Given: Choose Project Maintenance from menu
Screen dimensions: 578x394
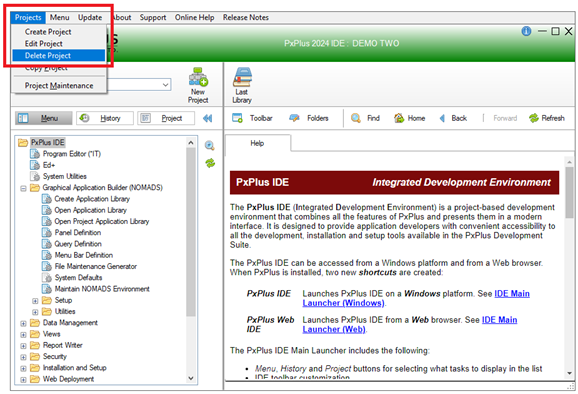Looking at the screenshot, I should pyautogui.click(x=59, y=86).
